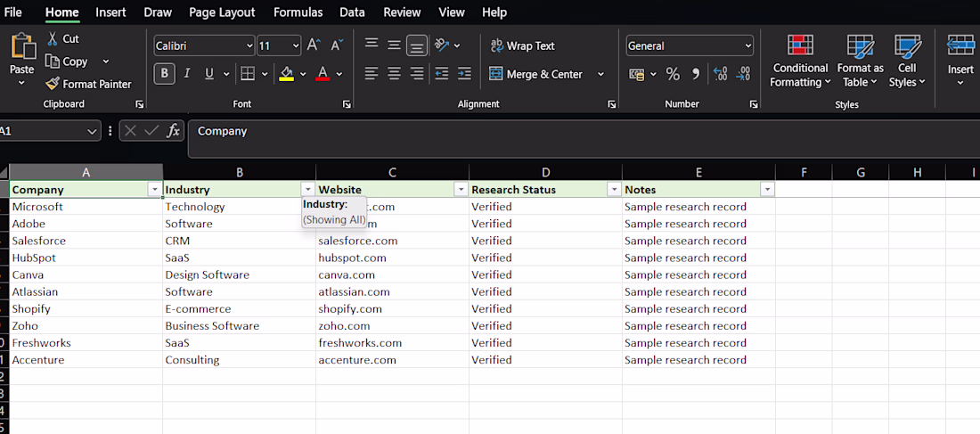The image size is (980, 434).
Task: Increase font size with larger A
Action: [314, 45]
